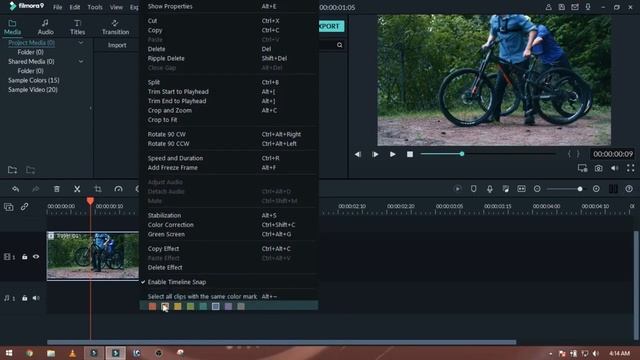
Task: Click the timeline zoom slider handle
Action: pos(580,189)
